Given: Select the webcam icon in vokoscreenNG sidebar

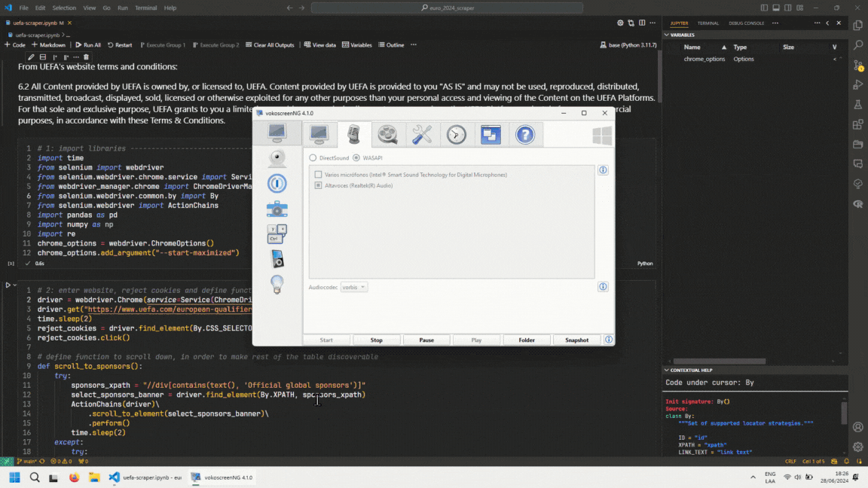Looking at the screenshot, I should click(x=277, y=158).
